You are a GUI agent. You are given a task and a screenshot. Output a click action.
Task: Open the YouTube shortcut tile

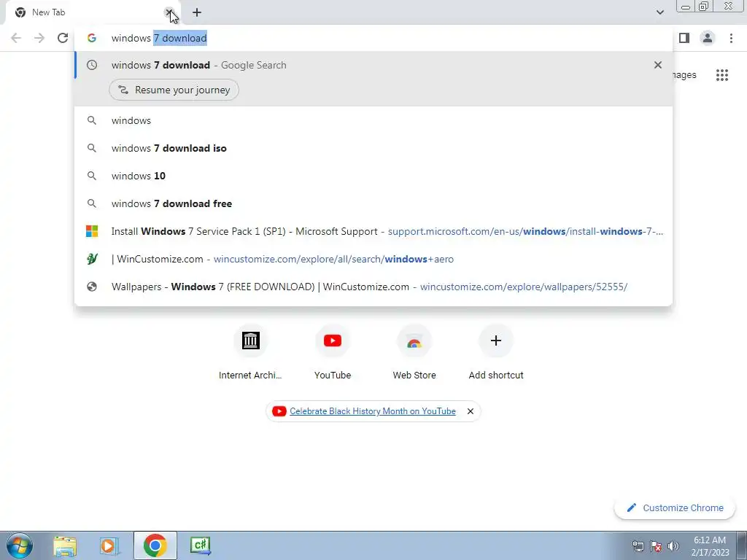333,353
